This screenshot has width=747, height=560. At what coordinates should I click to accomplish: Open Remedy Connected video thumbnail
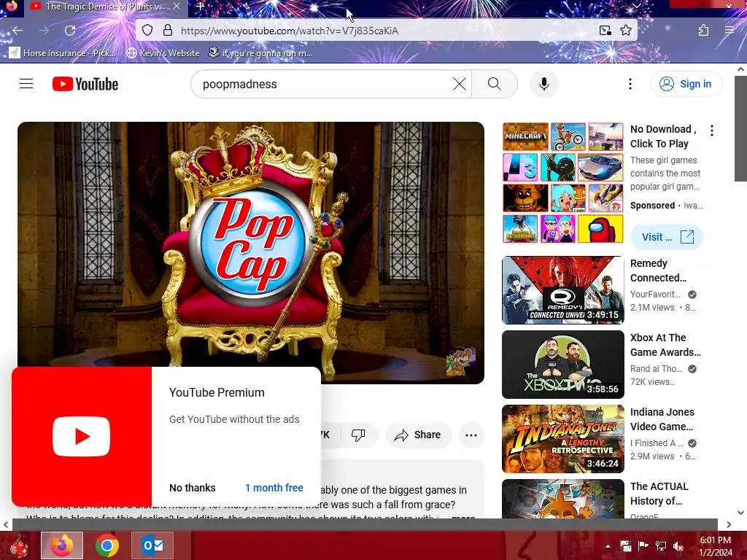562,290
